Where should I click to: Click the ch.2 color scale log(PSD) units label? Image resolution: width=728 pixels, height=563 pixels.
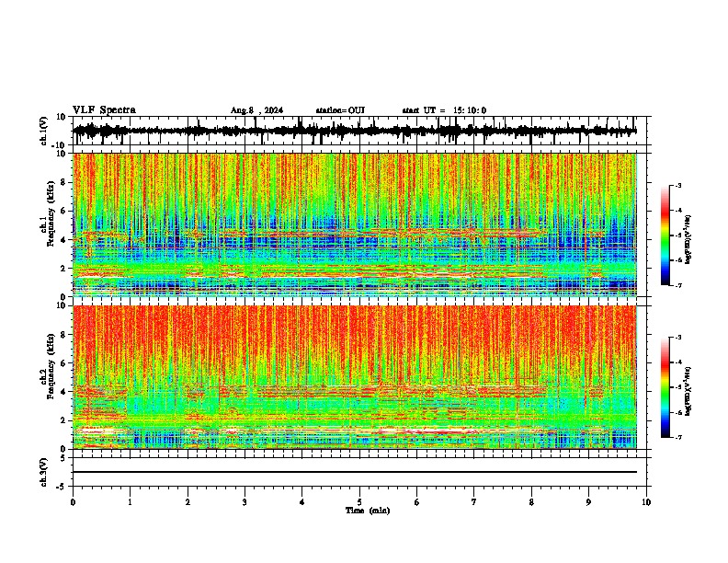coord(688,392)
